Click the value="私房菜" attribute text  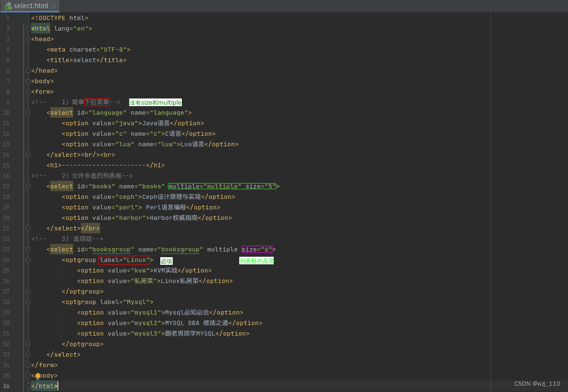pos(132,281)
